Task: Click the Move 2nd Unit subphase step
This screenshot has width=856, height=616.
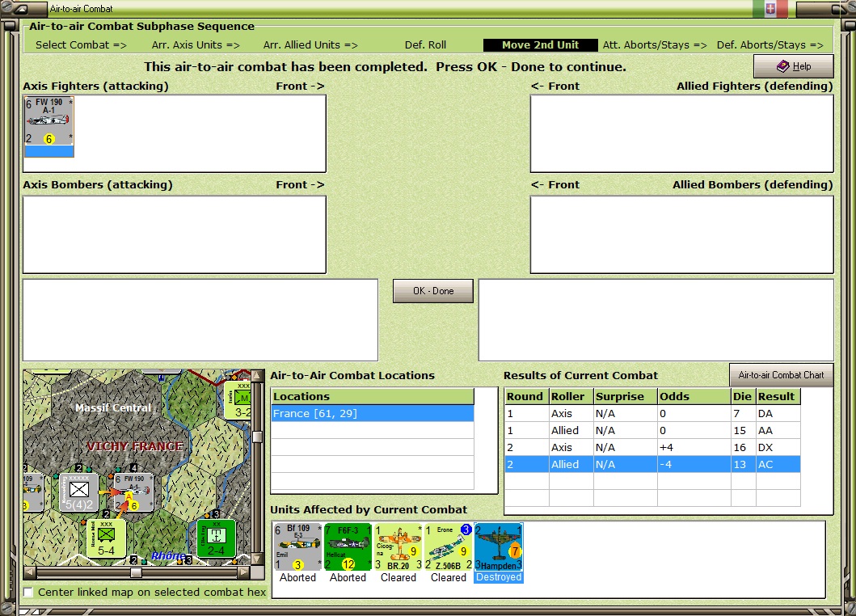Action: [541, 44]
